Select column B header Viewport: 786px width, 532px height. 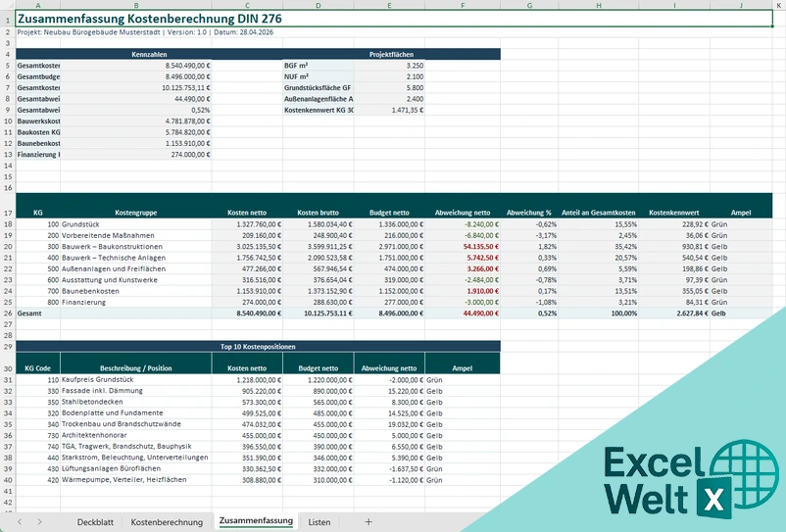(x=136, y=6)
